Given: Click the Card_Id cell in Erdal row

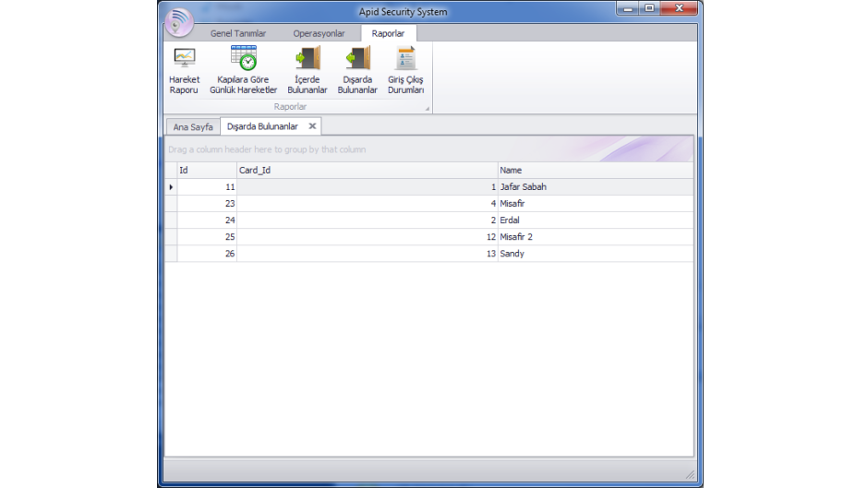Looking at the screenshot, I should [367, 220].
